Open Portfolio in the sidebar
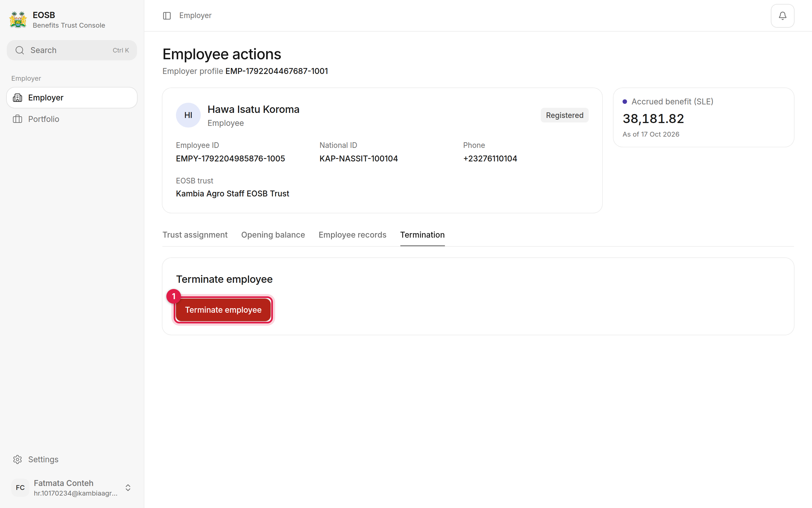 click(x=72, y=119)
